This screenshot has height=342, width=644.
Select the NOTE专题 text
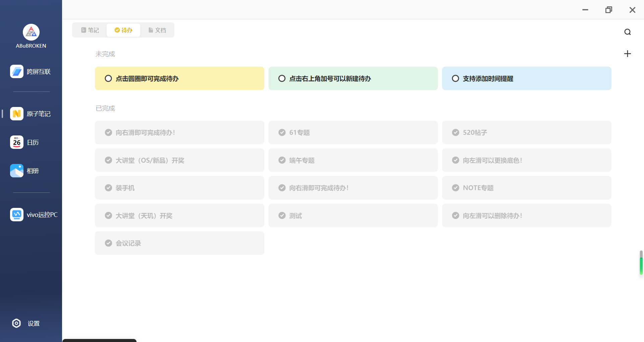[478, 188]
